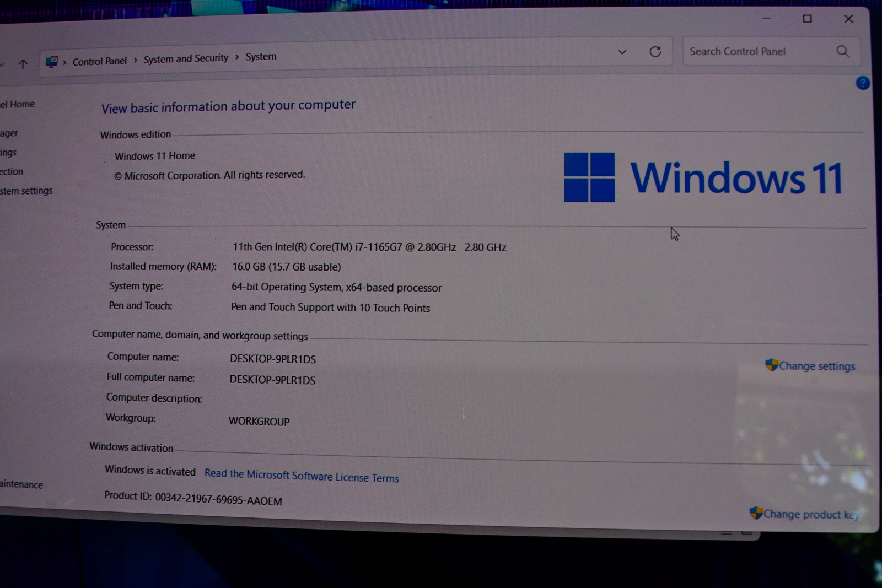This screenshot has height=588, width=882.
Task: Click the Computer description label
Action: 154,398
